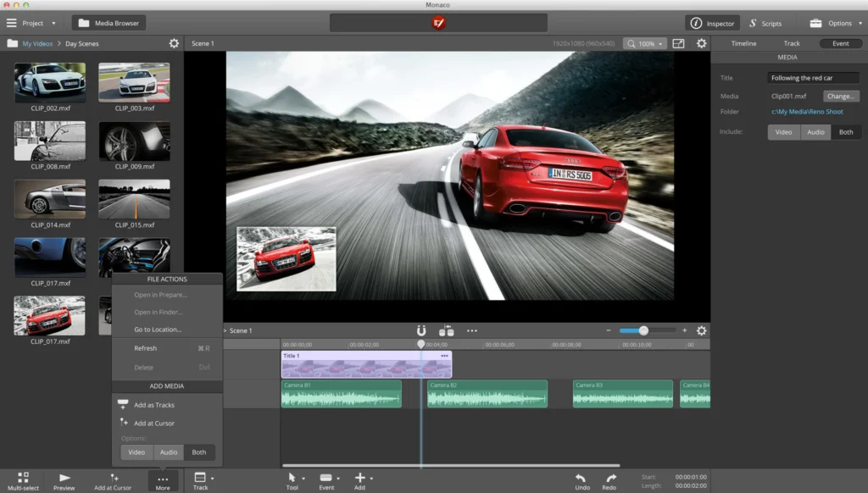This screenshot has width=868, height=493.
Task: Expand the Event dropdown arrow
Action: click(x=338, y=479)
